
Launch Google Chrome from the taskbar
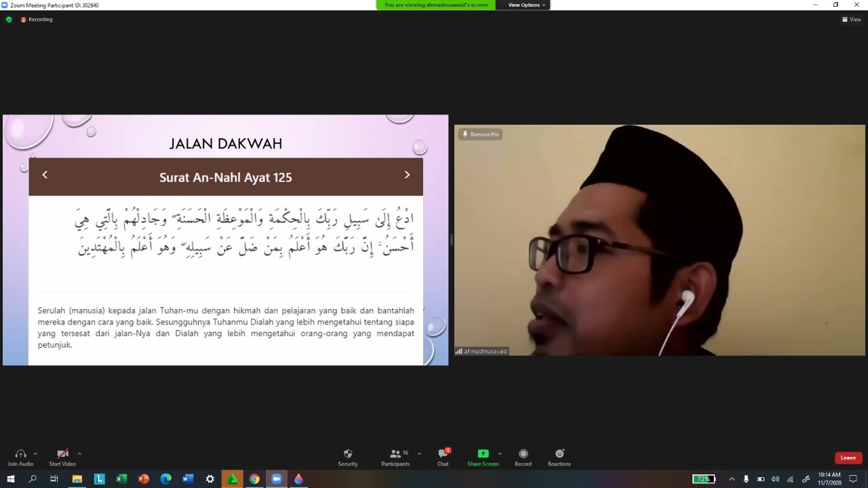tap(254, 479)
